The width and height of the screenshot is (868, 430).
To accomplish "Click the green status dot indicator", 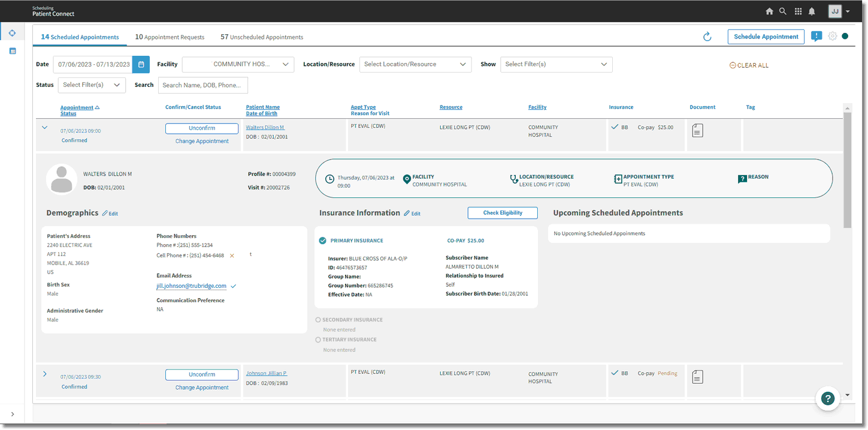I will (x=845, y=36).
